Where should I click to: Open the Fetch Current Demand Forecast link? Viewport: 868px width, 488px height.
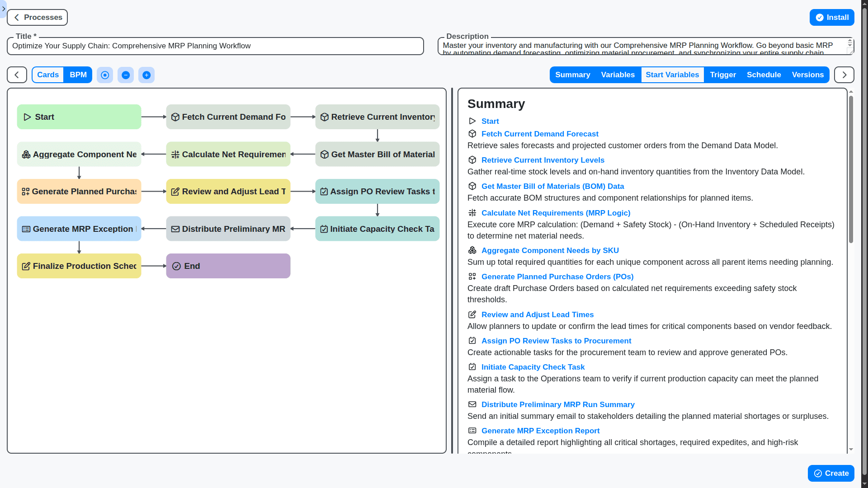tap(540, 134)
